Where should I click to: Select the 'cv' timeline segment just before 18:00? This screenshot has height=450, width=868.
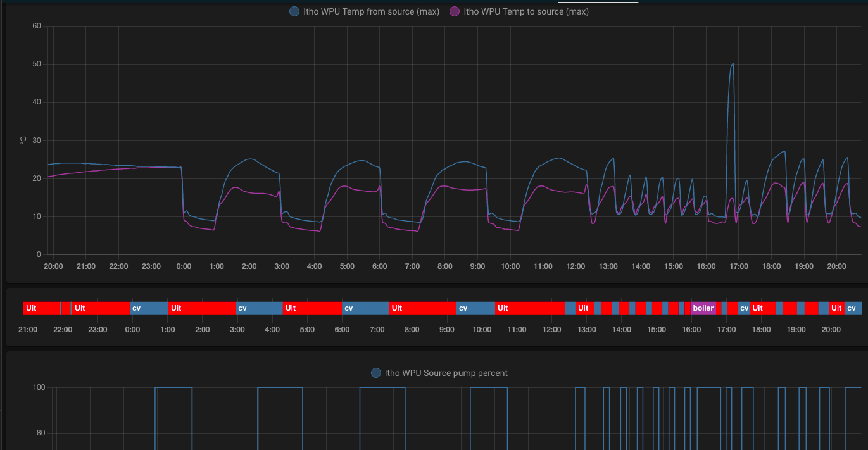tap(744, 308)
